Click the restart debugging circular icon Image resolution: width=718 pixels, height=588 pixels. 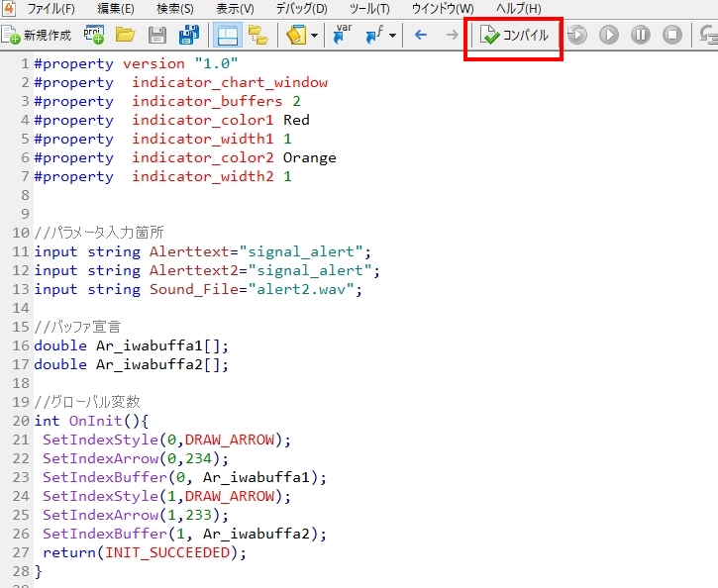[x=577, y=35]
